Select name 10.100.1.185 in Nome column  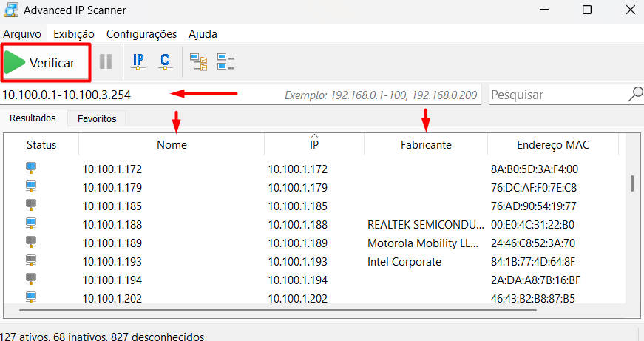pyautogui.click(x=112, y=206)
